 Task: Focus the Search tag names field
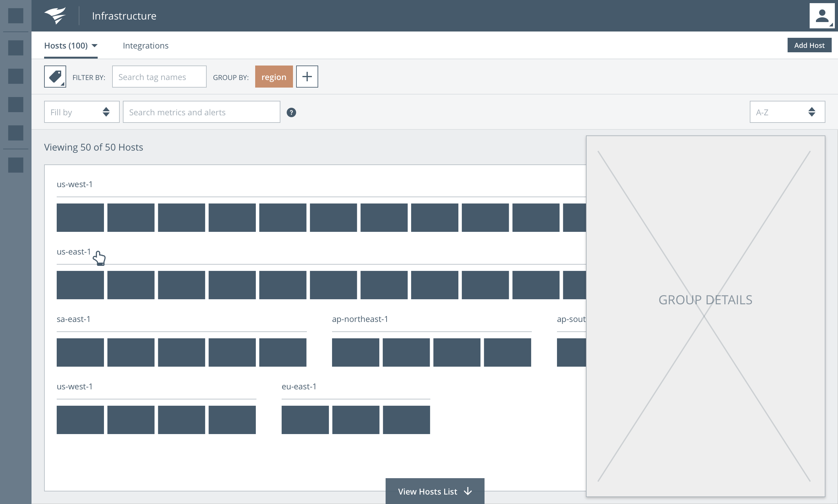tap(159, 77)
